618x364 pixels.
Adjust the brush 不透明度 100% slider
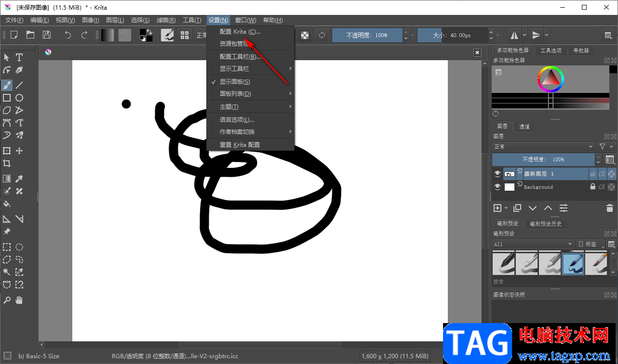click(367, 35)
